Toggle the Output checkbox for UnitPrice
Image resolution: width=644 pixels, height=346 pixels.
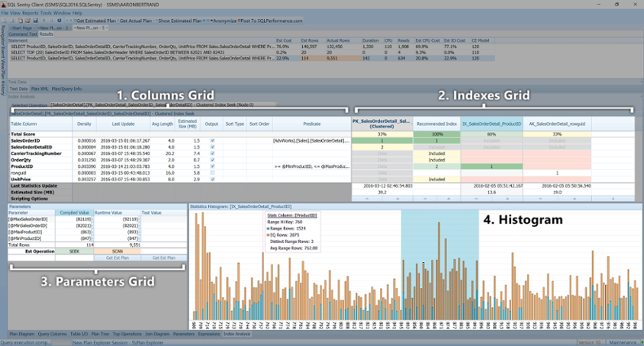(211, 178)
